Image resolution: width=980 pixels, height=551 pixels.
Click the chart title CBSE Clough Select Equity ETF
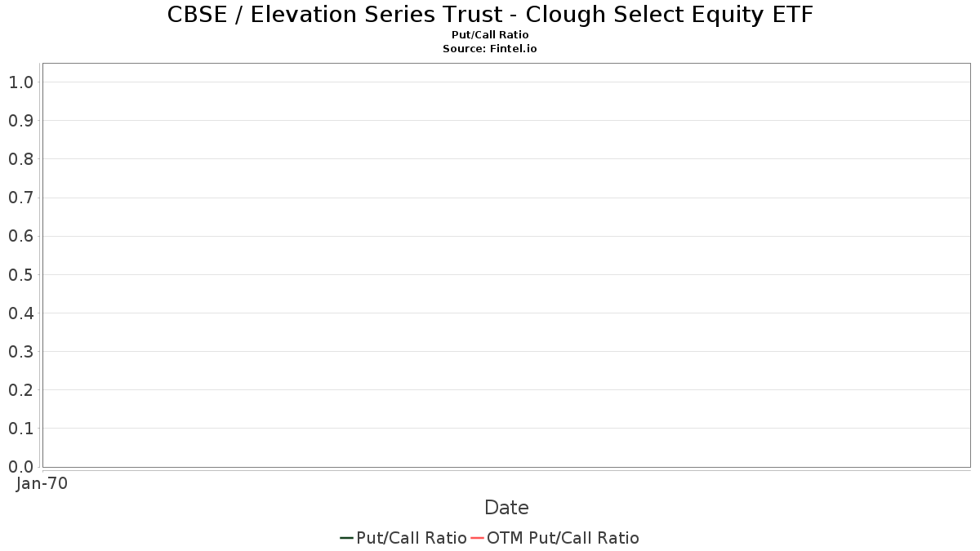[x=490, y=15]
